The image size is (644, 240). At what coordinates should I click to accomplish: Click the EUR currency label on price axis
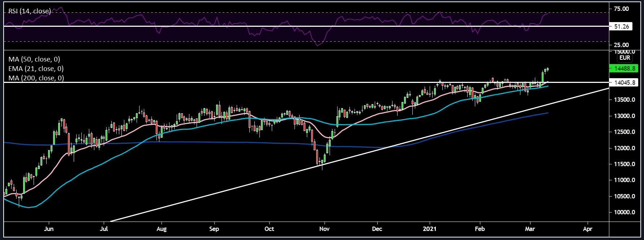pos(625,58)
